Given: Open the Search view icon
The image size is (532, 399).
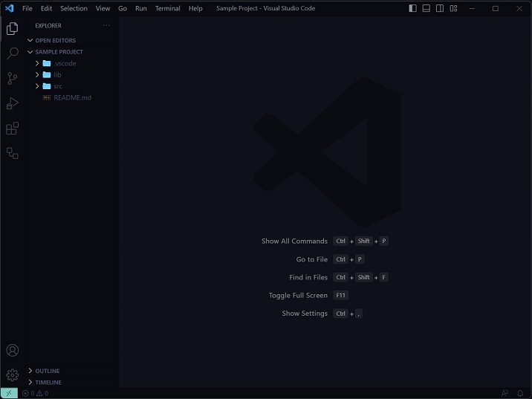Looking at the screenshot, I should click(x=12, y=53).
